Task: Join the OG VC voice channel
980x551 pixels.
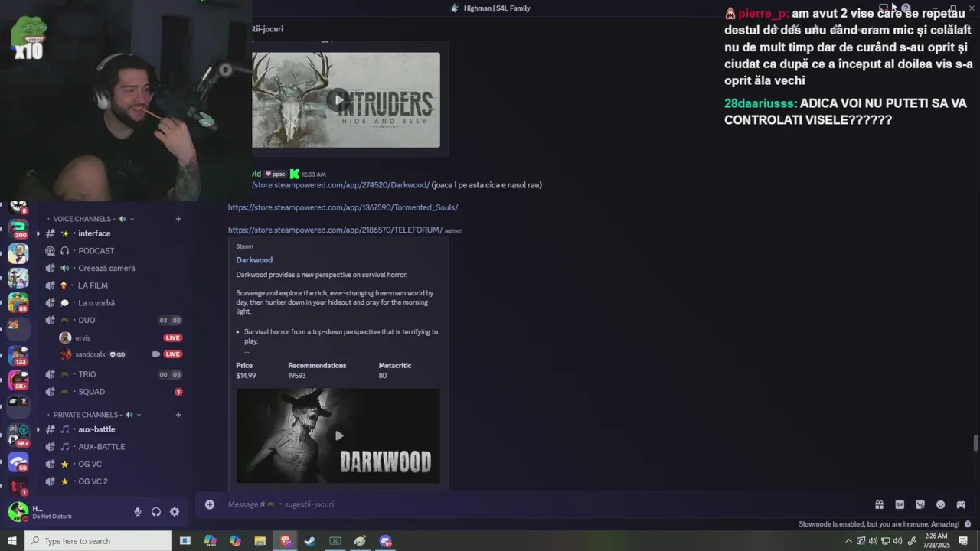Action: (x=113, y=464)
